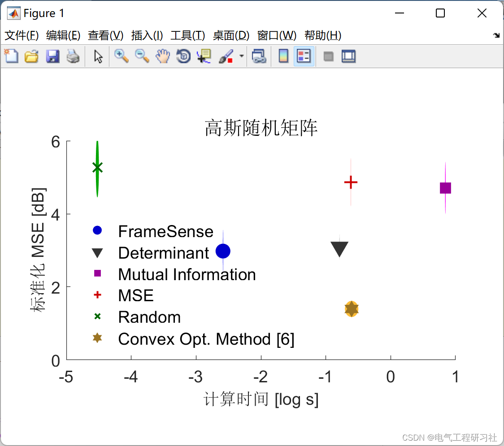The image size is (504, 446).
Task: Click the blue FrameSense circle data point
Action: pyautogui.click(x=223, y=251)
